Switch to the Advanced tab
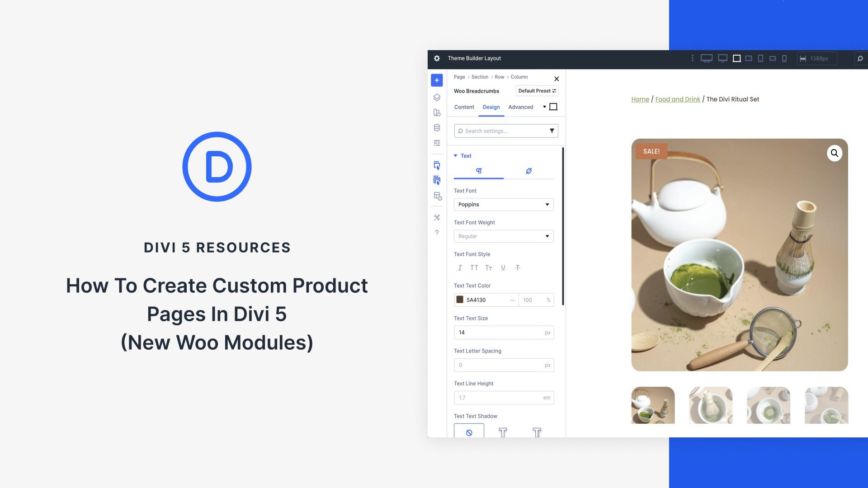The width and height of the screenshot is (868, 488). pyautogui.click(x=521, y=107)
